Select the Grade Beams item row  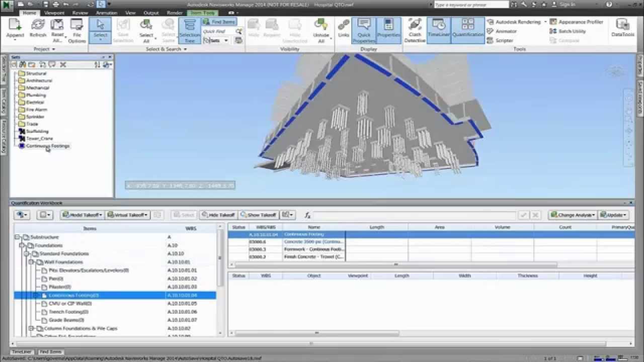115,320
